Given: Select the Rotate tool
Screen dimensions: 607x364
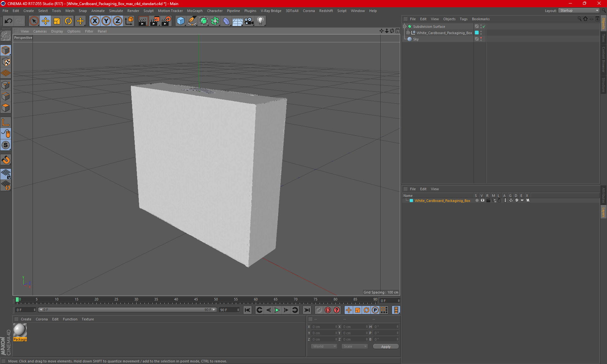Looking at the screenshot, I should 68,20.
